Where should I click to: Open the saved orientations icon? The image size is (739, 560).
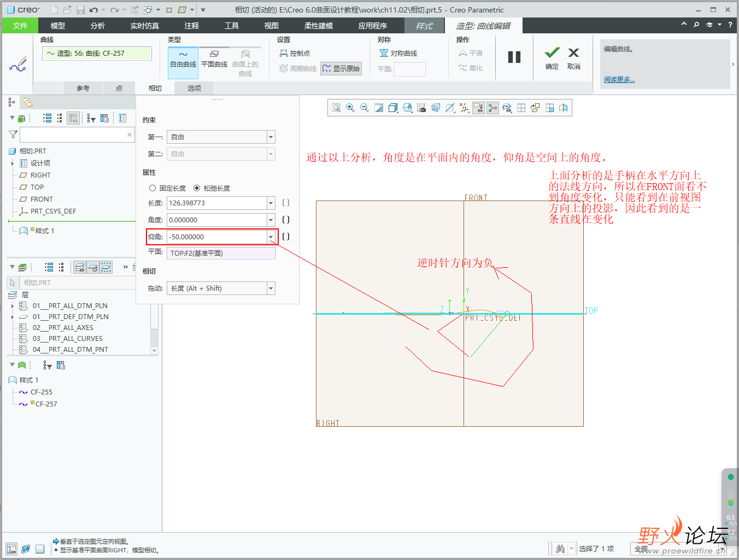pyautogui.click(x=407, y=108)
